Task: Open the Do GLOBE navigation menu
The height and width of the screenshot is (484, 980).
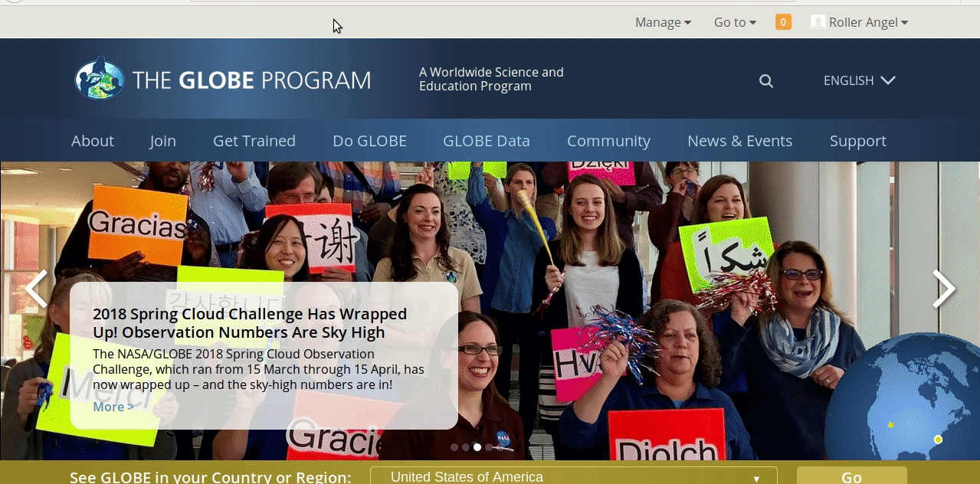Action: (x=369, y=141)
